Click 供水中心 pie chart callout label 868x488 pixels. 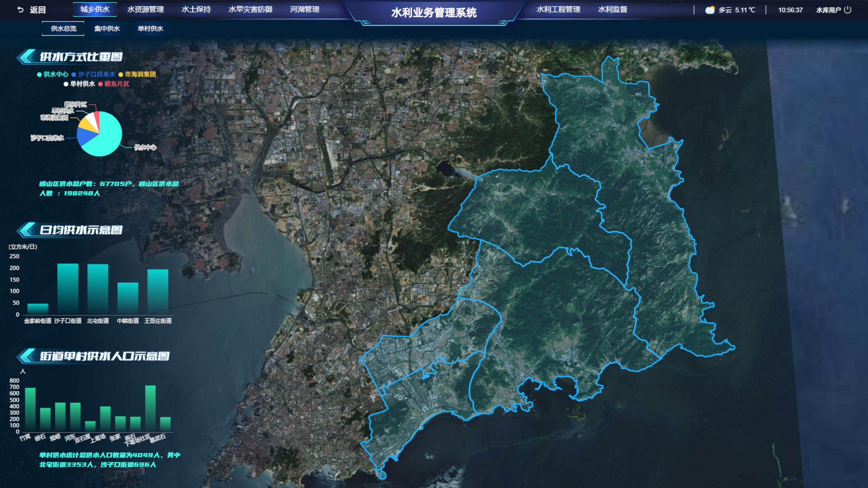point(145,147)
